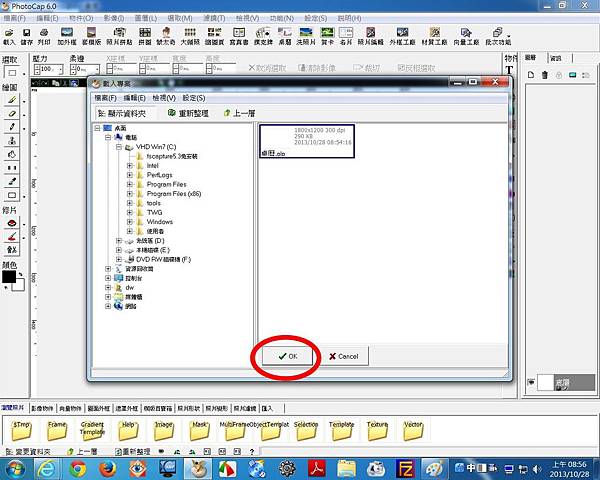
Task: Collapse the 桌面 desktop root node
Action: [97, 128]
